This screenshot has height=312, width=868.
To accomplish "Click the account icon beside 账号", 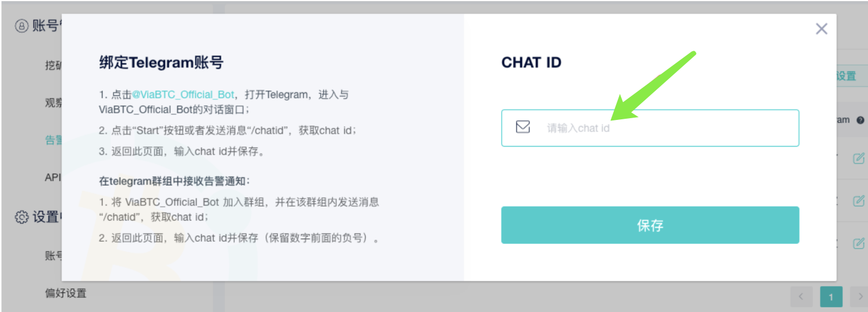I will click(22, 26).
